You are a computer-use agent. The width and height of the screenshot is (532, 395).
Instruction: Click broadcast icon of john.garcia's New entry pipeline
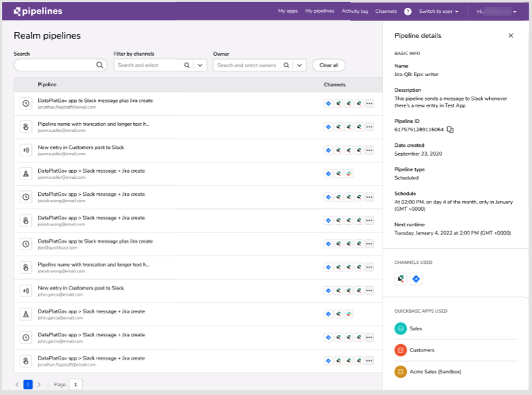pos(26,291)
